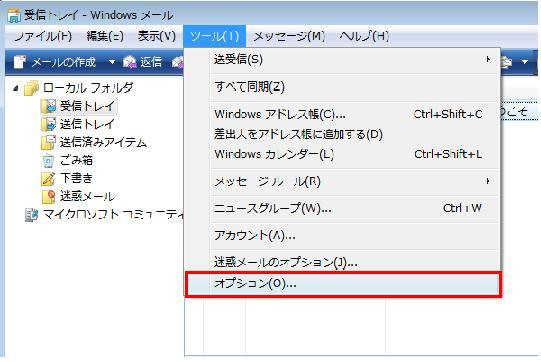541x362 pixels.
Task: Click the reply envelope icon
Action: 130,62
